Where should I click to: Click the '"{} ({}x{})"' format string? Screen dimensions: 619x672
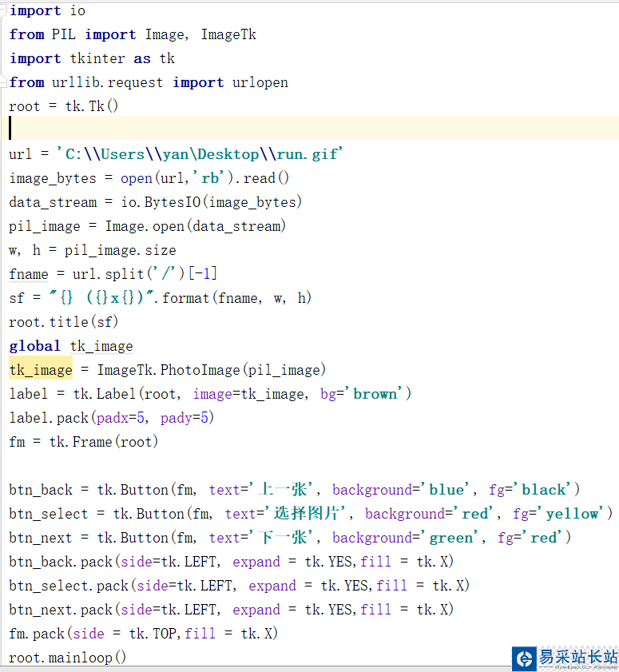[x=101, y=297]
